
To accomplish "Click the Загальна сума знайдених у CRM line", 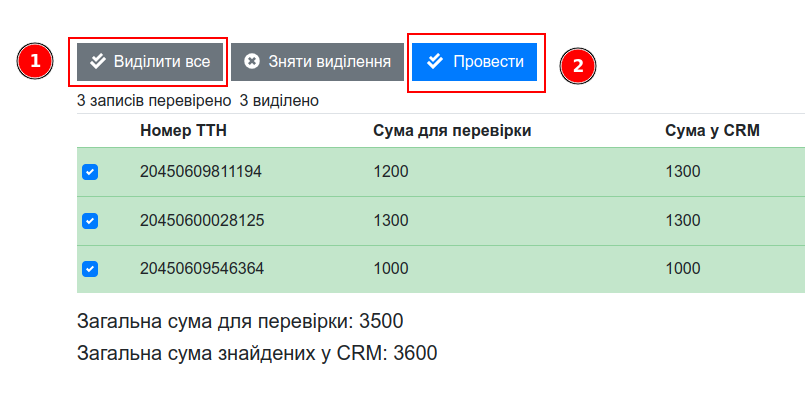I will (x=257, y=353).
